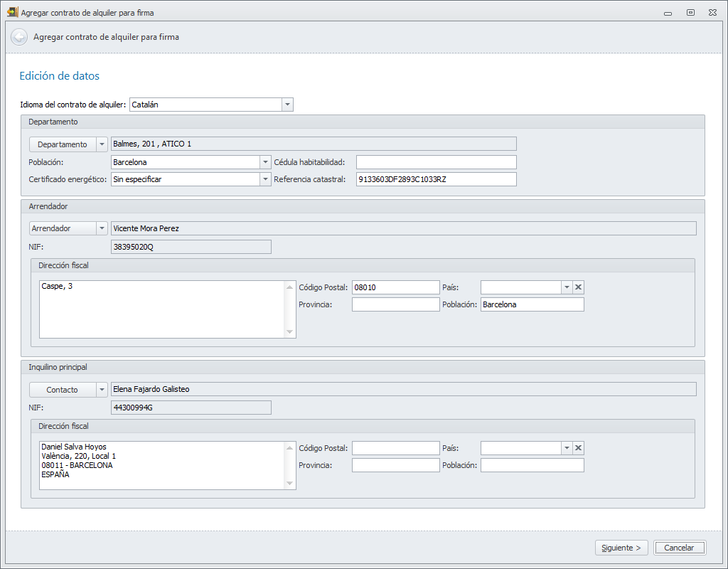Screen dimensions: 728x569
Task: Open the Inquilino principal País dropdown arrow
Action: click(x=567, y=448)
